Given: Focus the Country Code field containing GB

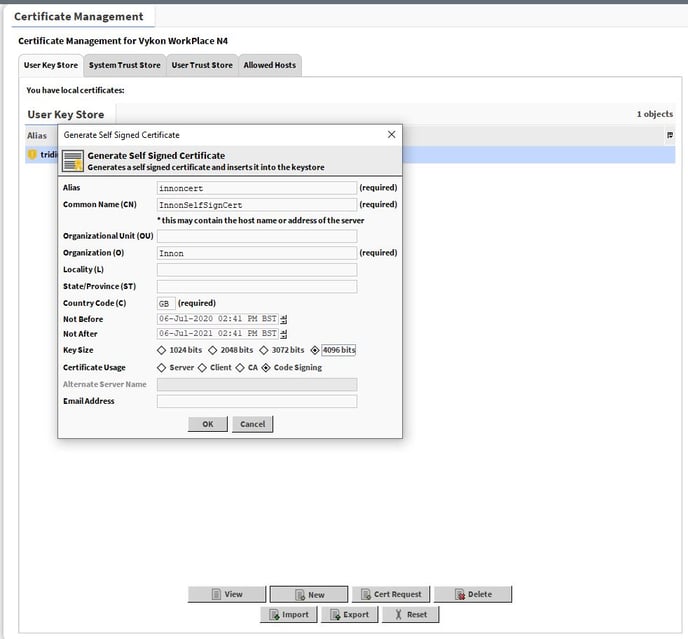Looking at the screenshot, I should 166,303.
